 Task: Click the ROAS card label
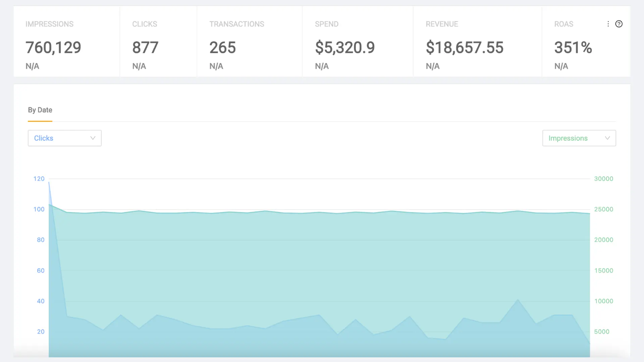(x=563, y=24)
